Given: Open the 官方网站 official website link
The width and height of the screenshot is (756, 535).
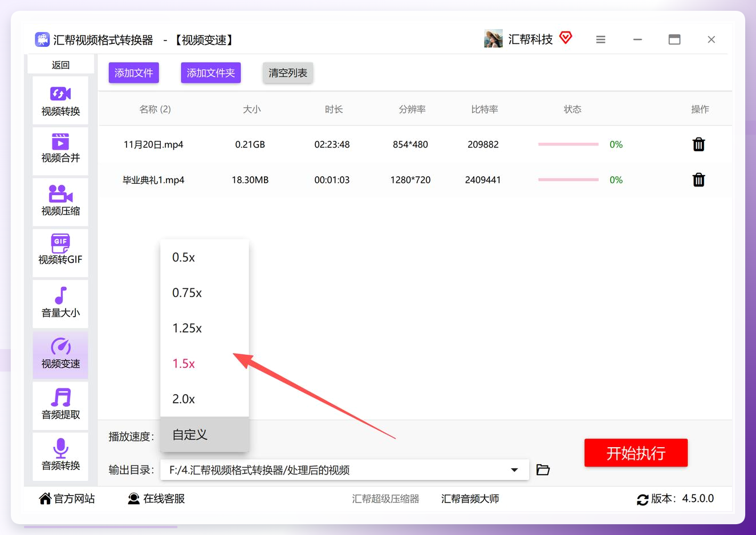Looking at the screenshot, I should 67,498.
